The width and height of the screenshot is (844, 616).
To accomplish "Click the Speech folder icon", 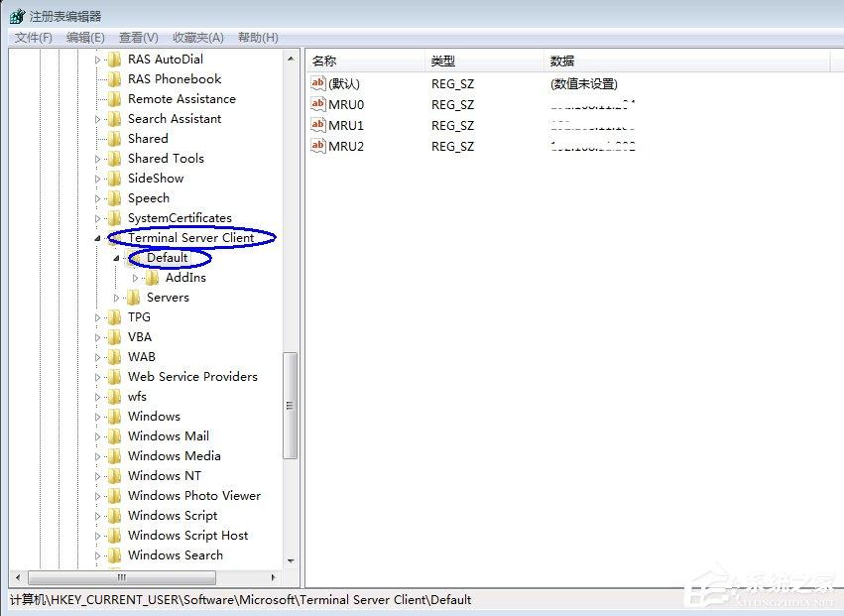I will [114, 198].
